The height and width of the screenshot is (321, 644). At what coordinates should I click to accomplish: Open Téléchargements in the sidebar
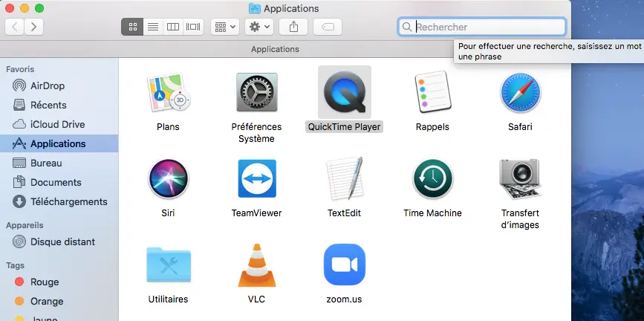[x=60, y=202]
